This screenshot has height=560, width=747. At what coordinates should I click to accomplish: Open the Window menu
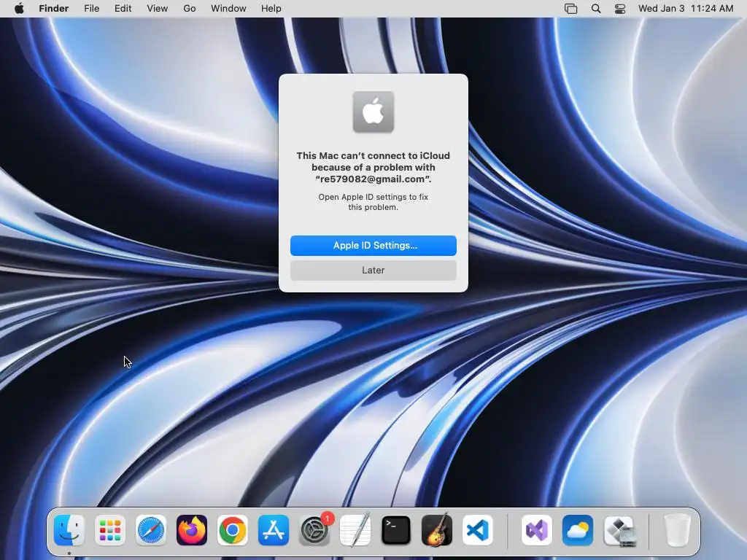point(228,8)
